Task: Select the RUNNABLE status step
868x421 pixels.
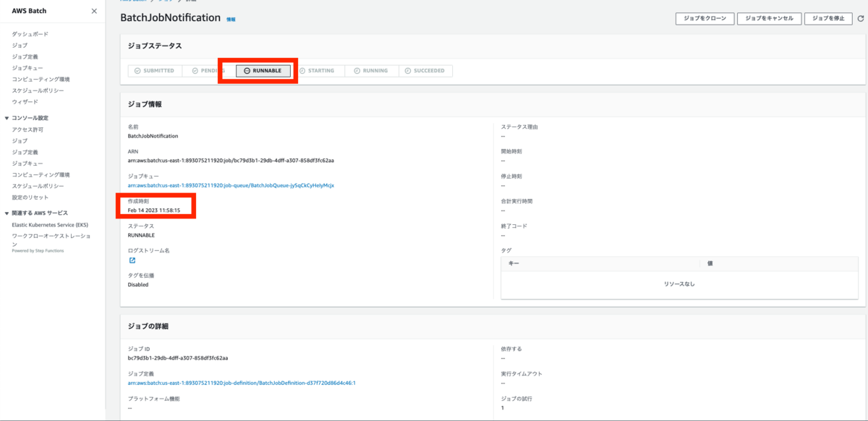Action: tap(263, 71)
